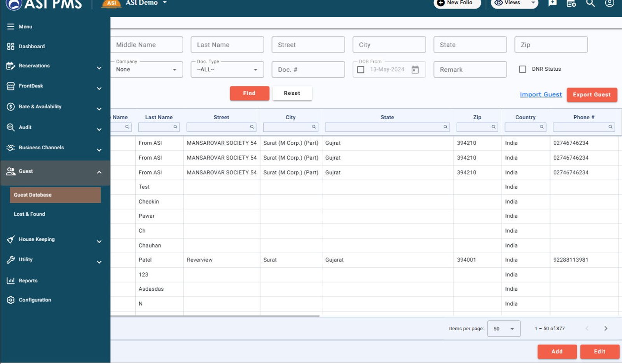
Task: Enable the DNR Status checkbox
Action: point(522,69)
